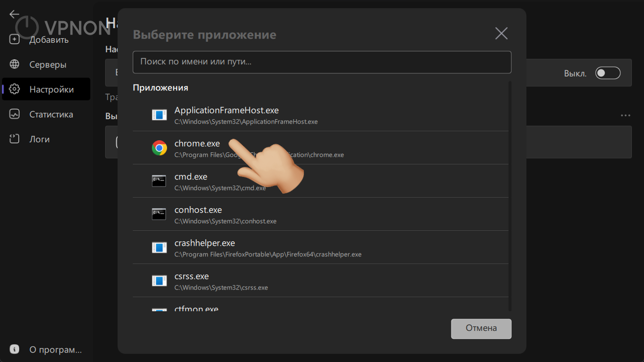Click the search field Поиск по имени
Screen dimensions: 644x362
322,62
